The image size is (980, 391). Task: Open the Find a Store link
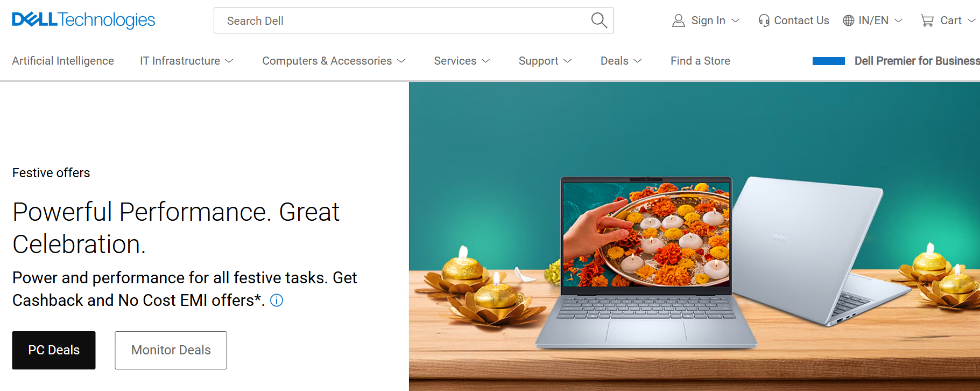point(700,61)
